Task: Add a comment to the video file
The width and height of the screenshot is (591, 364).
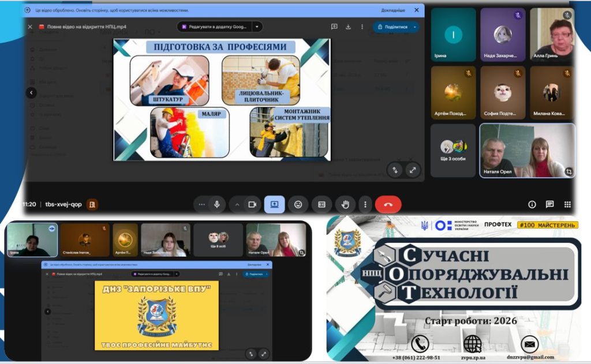Action: tap(334, 27)
